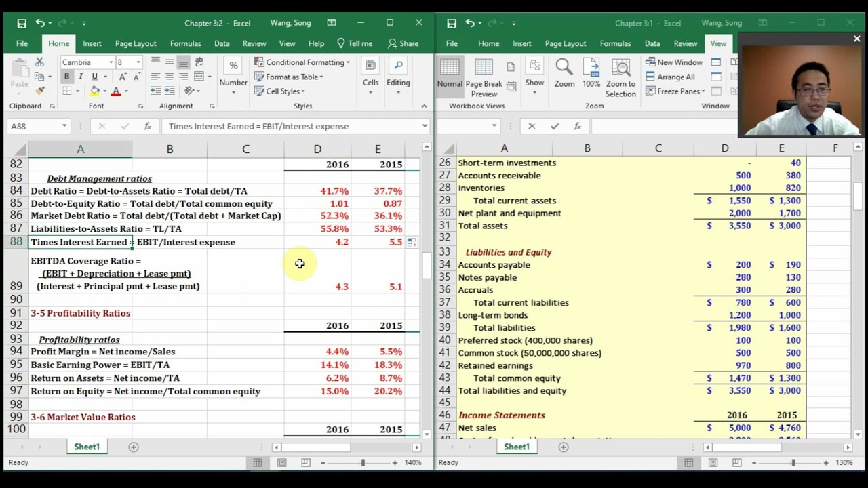Click vertical scrollbar in Chapter 3:2
The height and width of the screenshot is (488, 868).
[x=427, y=265]
